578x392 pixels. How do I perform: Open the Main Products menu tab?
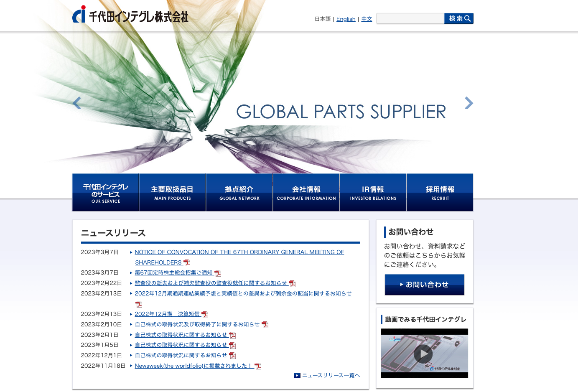coord(173,193)
